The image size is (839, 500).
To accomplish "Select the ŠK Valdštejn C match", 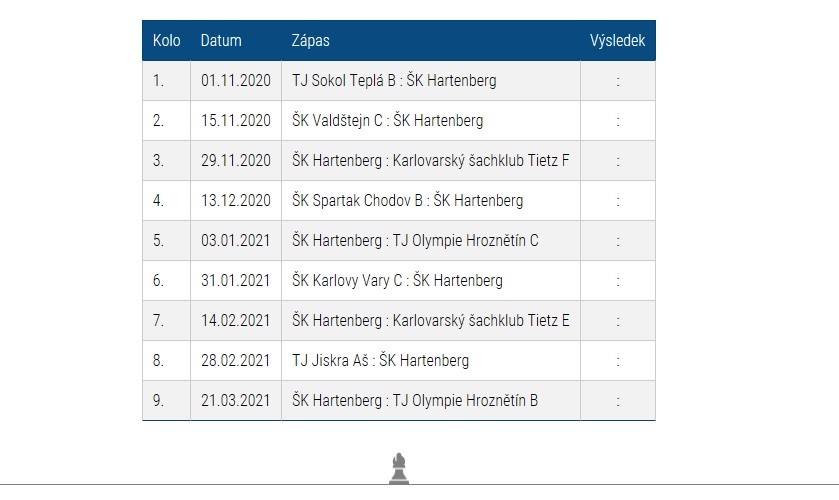I will click(387, 121).
